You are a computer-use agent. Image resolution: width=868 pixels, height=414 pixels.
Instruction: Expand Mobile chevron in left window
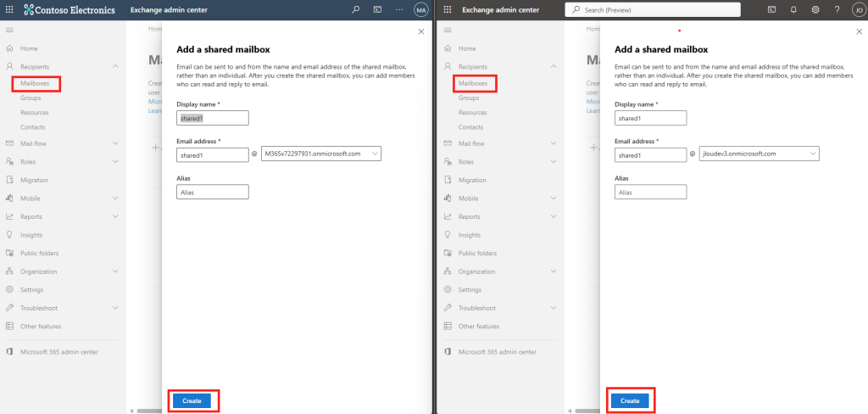[115, 199]
